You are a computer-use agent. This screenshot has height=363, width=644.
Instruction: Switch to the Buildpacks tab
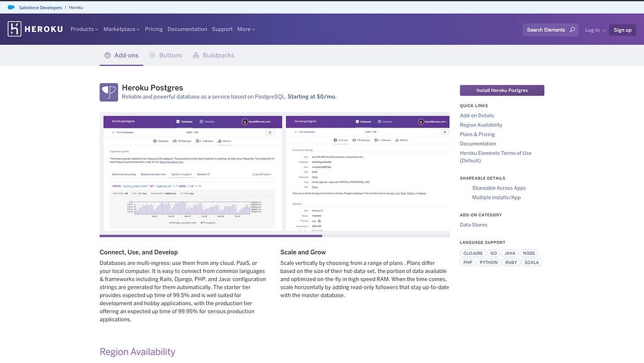(x=213, y=55)
